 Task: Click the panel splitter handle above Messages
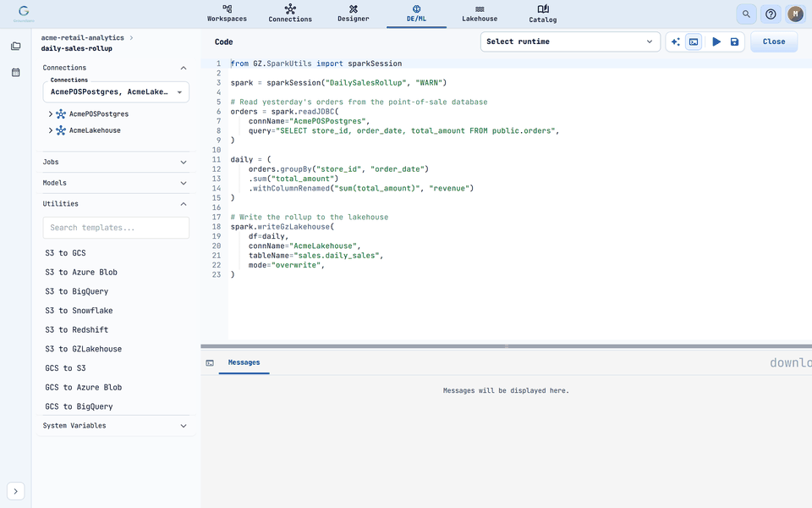(x=507, y=345)
